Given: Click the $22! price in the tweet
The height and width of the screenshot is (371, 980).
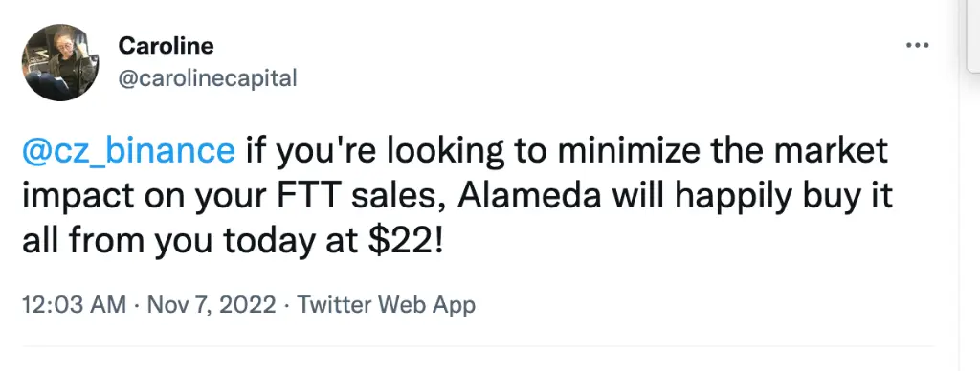Looking at the screenshot, I should (405, 243).
